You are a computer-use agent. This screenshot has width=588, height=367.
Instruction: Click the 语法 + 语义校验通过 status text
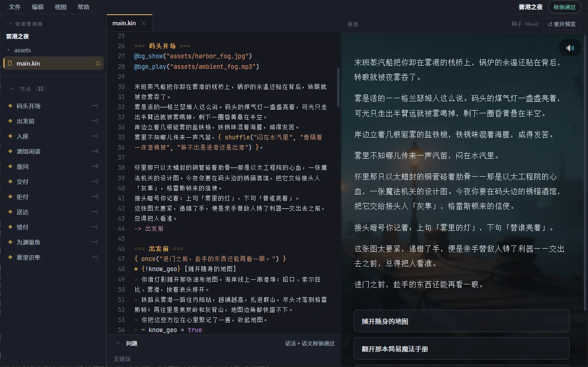coord(310,343)
